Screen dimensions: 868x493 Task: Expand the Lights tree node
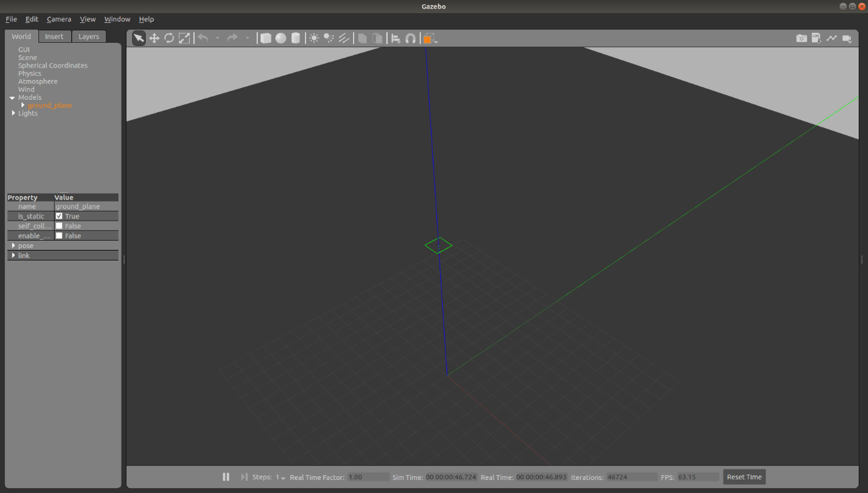point(14,113)
